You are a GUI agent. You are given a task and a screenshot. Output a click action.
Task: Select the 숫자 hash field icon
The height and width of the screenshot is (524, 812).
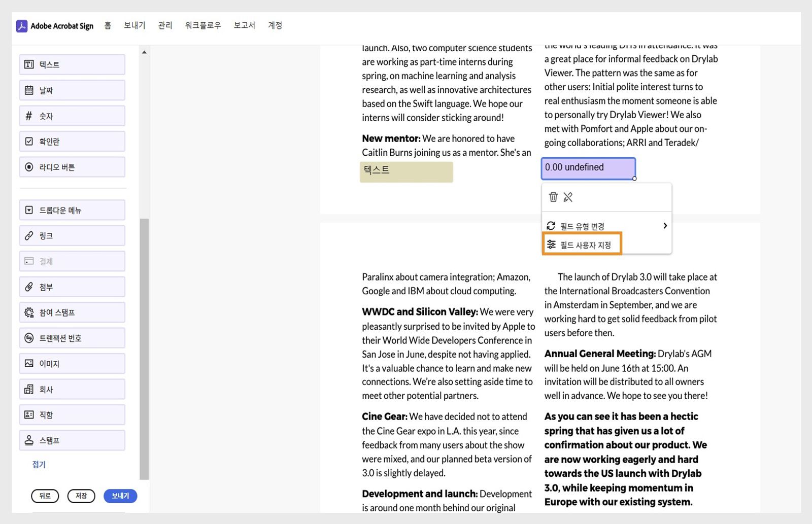pyautogui.click(x=29, y=116)
